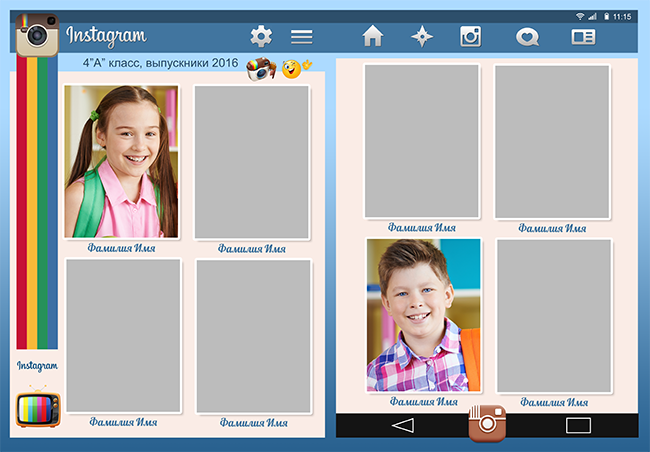Screen dimensions: 650x452
Task: Click the small camera sticker beside class title
Action: 261,69
